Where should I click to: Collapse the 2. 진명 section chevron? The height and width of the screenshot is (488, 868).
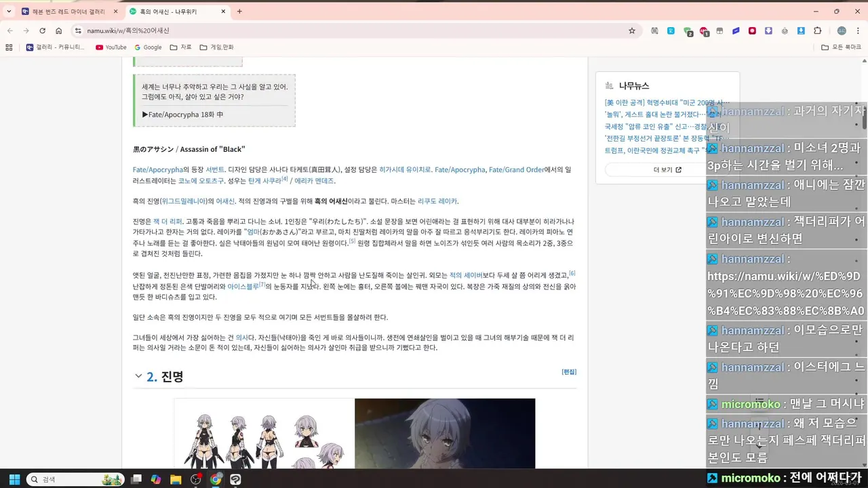point(138,376)
